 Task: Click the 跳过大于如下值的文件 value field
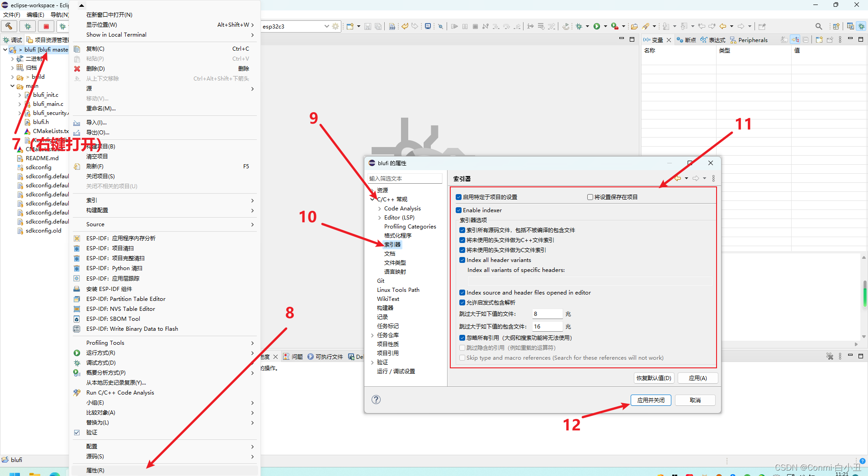(x=547, y=314)
